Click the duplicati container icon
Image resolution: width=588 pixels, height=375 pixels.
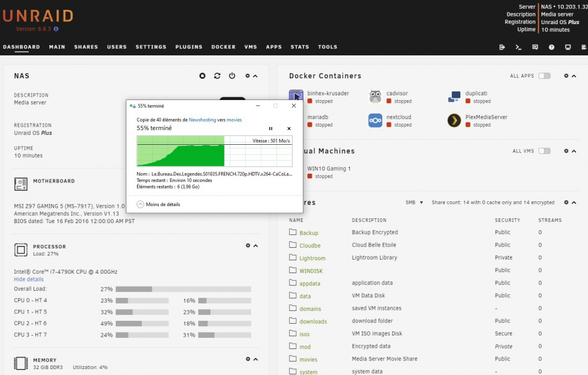454,97
